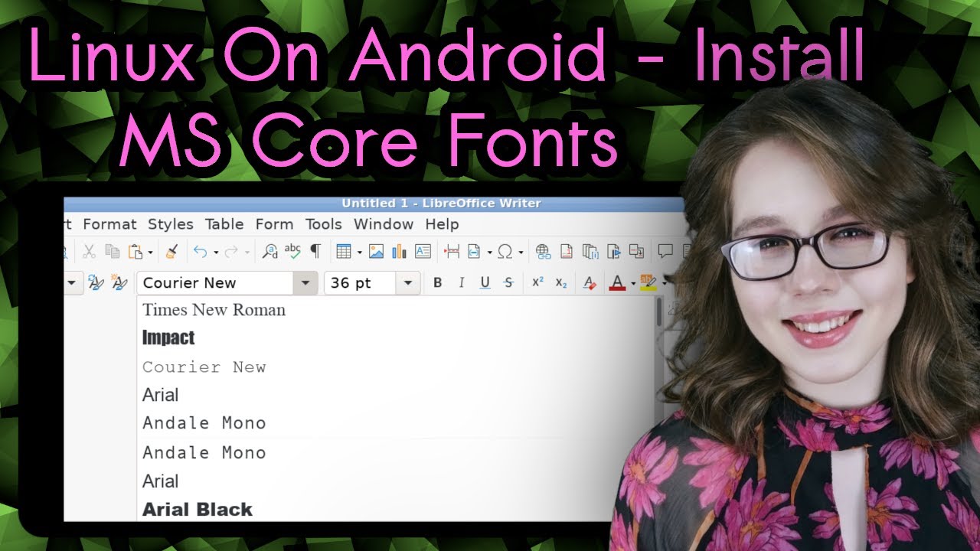Toggle Strikethrough formatting
The width and height of the screenshot is (980, 551).
[x=508, y=283]
